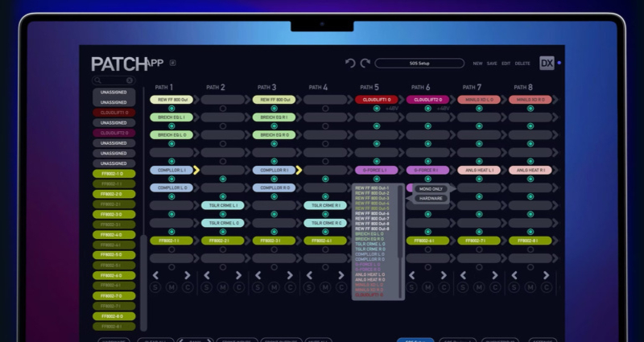Click the S circle under Path 8
This screenshot has height=342, width=644.
point(514,287)
